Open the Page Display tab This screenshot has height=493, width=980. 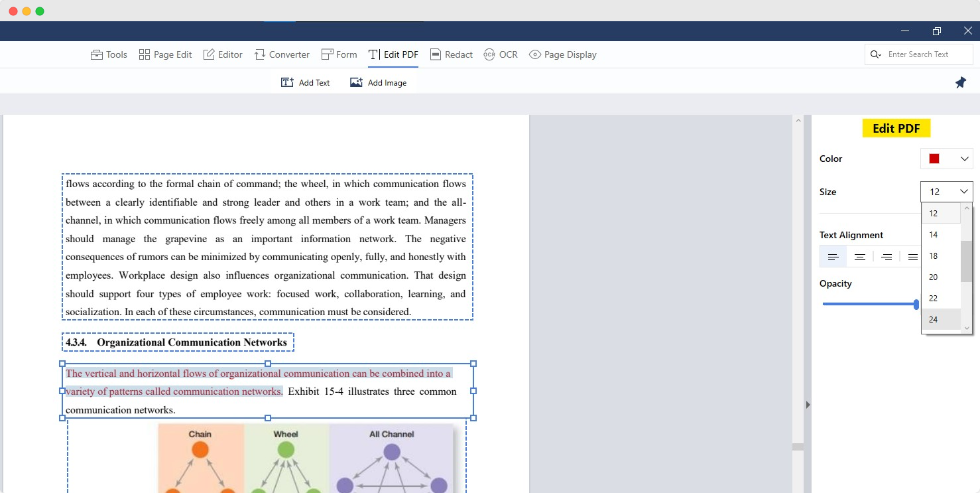tap(562, 54)
